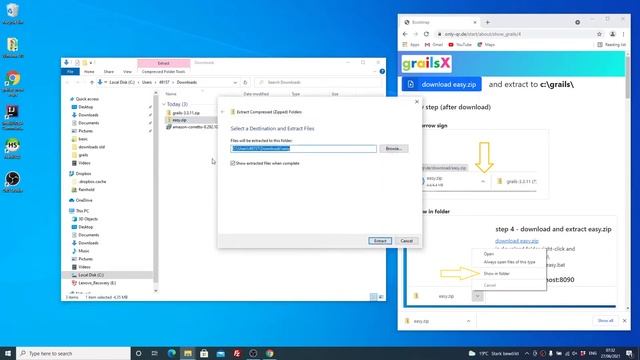Click Chrome back button
This screenshot has width=640, height=360.
click(x=405, y=34)
